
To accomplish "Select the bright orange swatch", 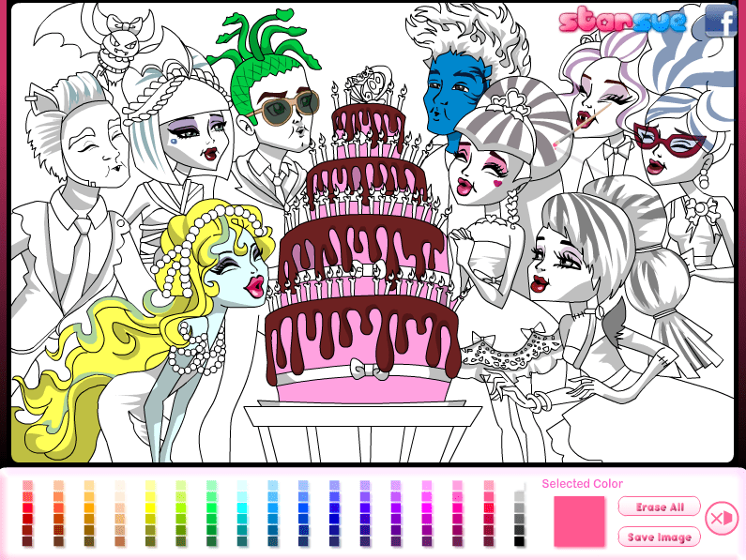I will point(89,507).
